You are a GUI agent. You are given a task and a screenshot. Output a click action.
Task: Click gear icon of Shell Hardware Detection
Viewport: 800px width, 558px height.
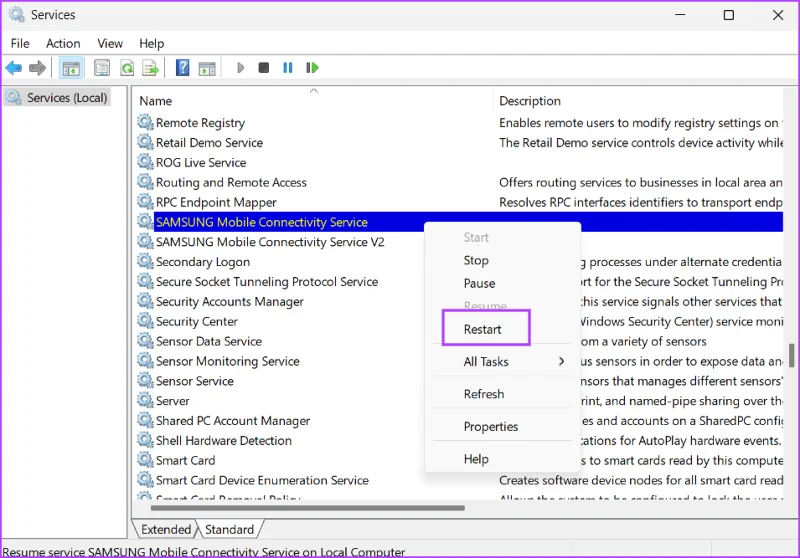145,440
